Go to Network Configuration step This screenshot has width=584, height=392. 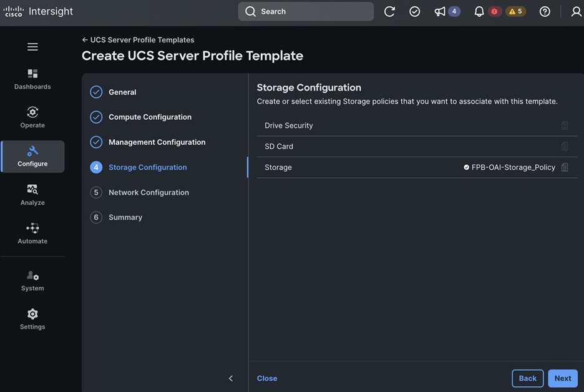pos(140,192)
